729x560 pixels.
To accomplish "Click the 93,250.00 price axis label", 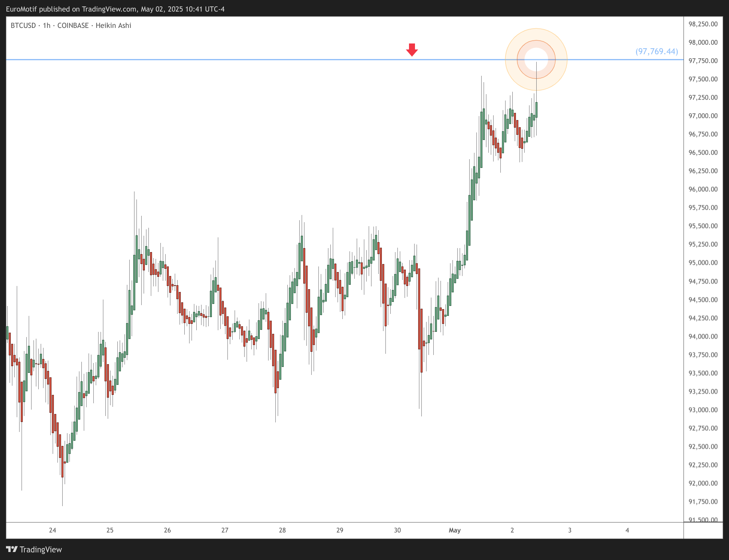I will 703,391.
